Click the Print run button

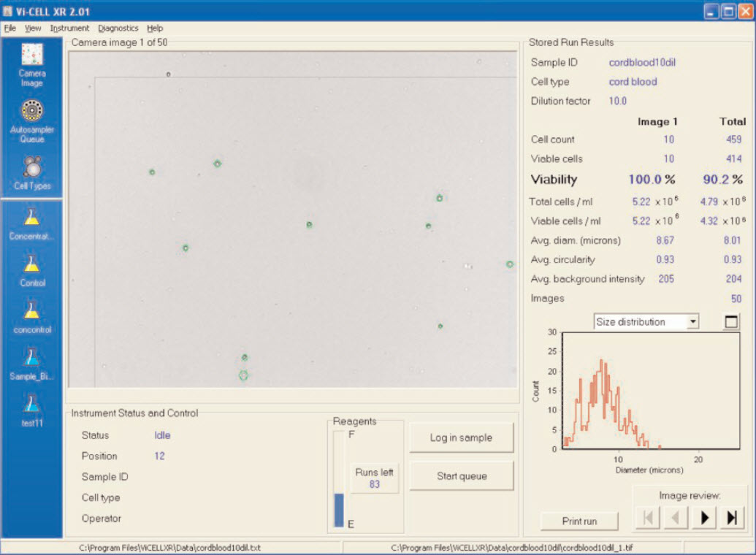579,521
